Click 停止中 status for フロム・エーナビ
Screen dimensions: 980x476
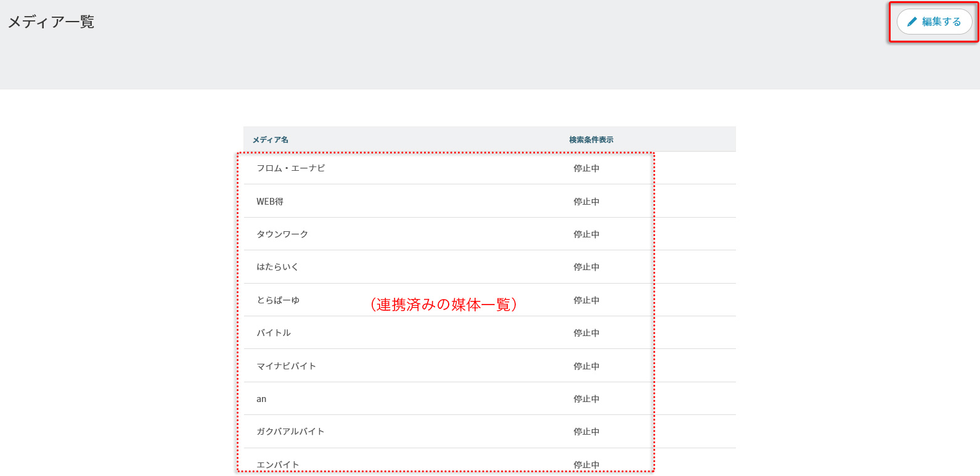click(586, 168)
